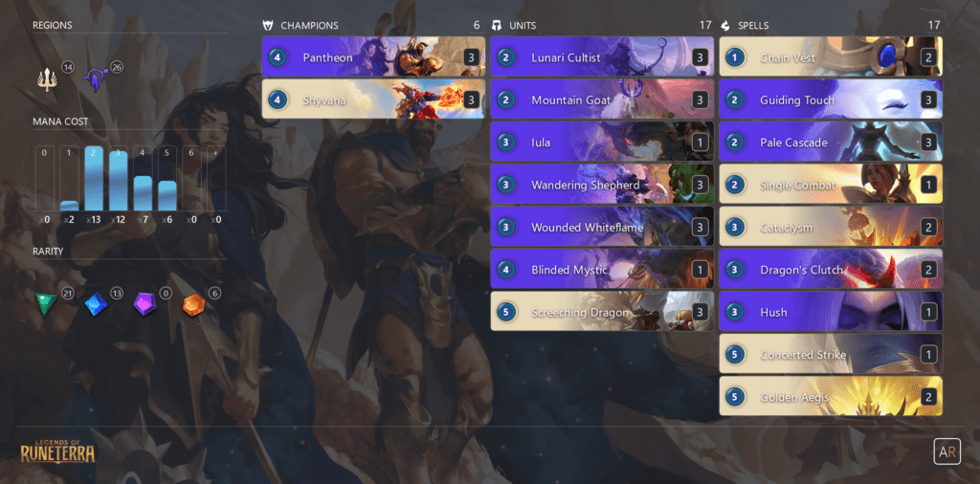Image resolution: width=980 pixels, height=484 pixels.
Task: Select the Lunari Cultist unit card
Action: [x=602, y=57]
